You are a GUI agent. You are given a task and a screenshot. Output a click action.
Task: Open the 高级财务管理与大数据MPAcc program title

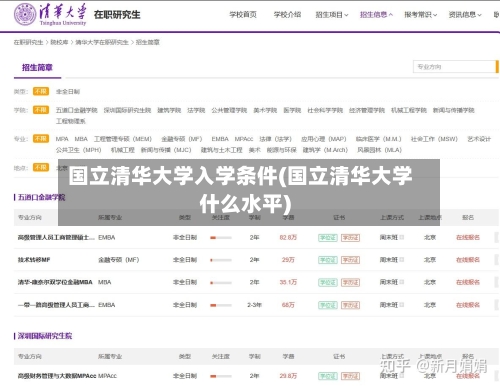coord(57,376)
